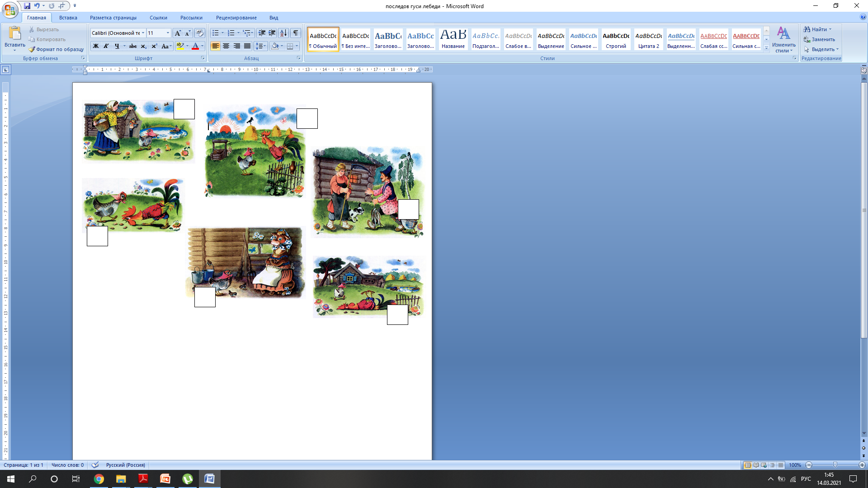This screenshot has width=868, height=488.
Task: Open Изменить стили menu
Action: coord(784,40)
